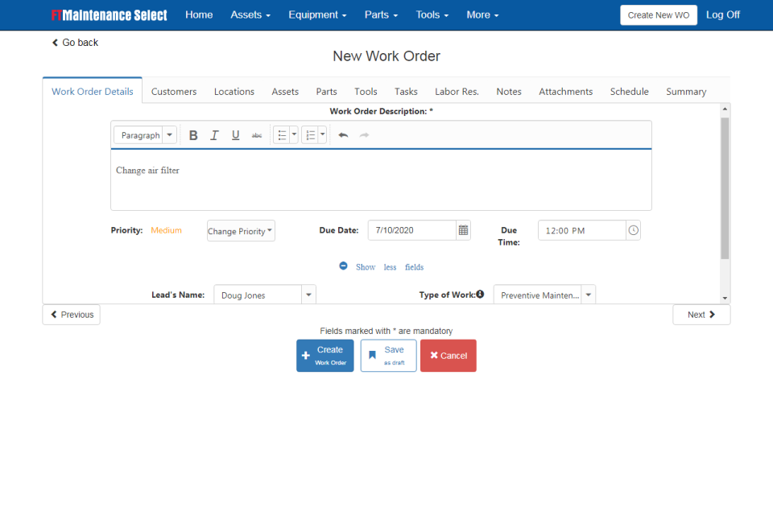Open the Due Time clock picker

(x=633, y=230)
